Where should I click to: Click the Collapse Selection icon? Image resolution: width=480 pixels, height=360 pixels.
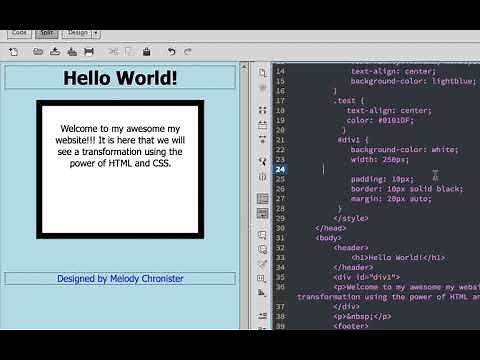click(x=263, y=125)
